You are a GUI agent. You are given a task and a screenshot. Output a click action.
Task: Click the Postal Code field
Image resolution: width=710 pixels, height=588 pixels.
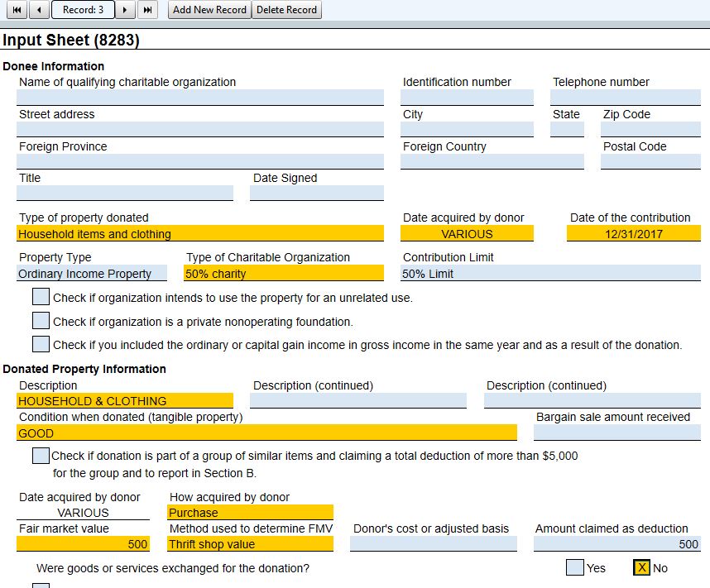point(650,161)
